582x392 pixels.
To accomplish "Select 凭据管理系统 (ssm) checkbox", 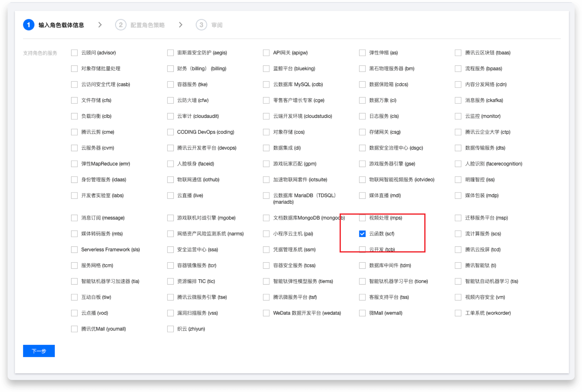I will 266,250.
